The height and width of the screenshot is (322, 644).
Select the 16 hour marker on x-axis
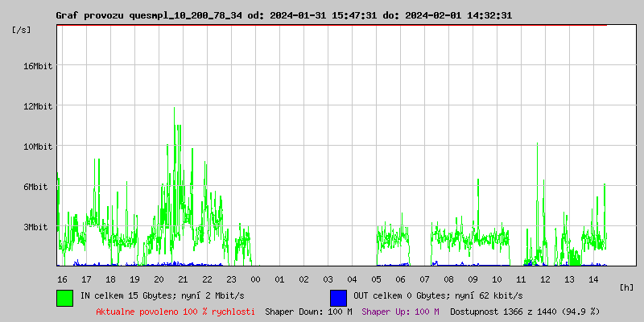pyautogui.click(x=62, y=279)
